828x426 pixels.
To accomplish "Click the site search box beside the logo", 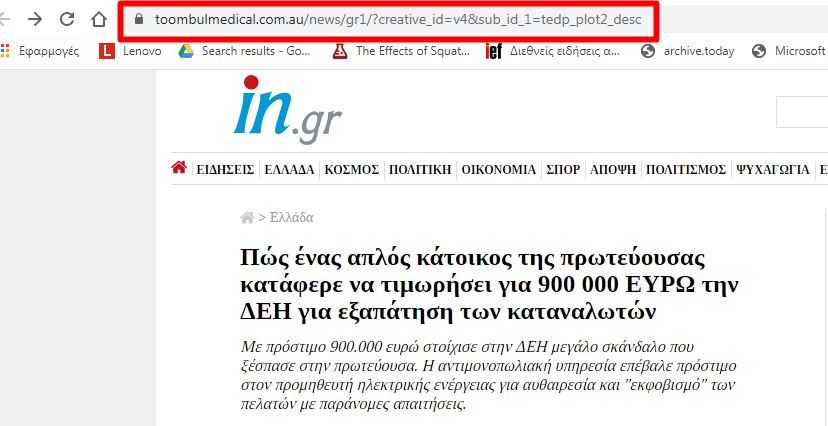I will coord(802,112).
